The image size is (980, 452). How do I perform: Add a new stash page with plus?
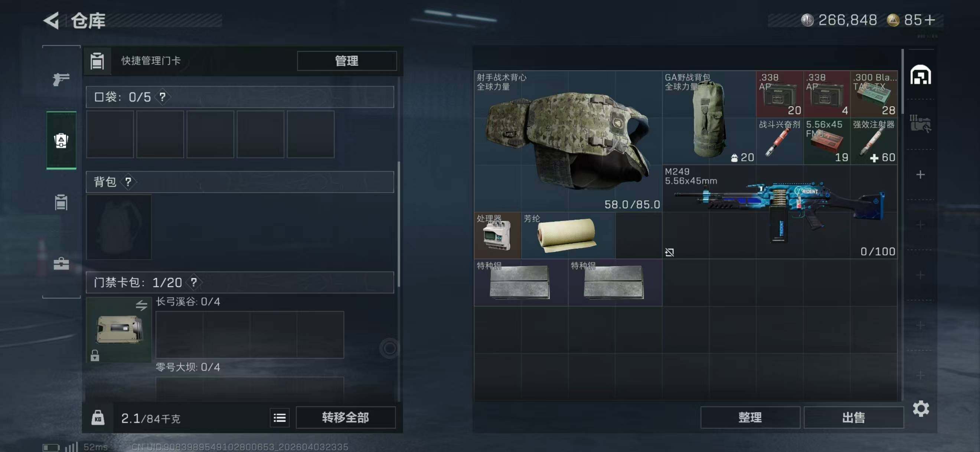[920, 175]
